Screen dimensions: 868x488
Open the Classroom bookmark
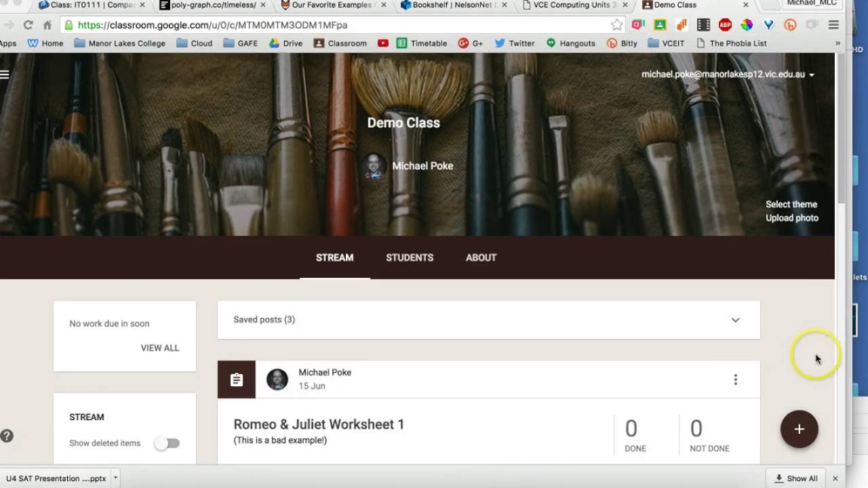click(x=340, y=43)
